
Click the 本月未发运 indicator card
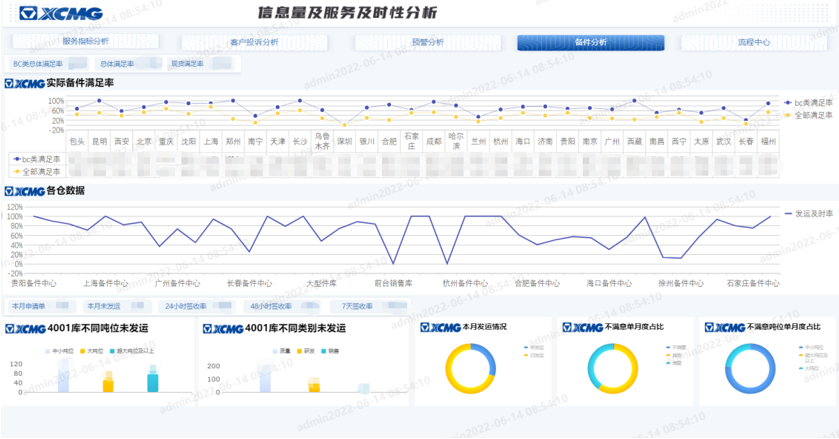[x=116, y=306]
